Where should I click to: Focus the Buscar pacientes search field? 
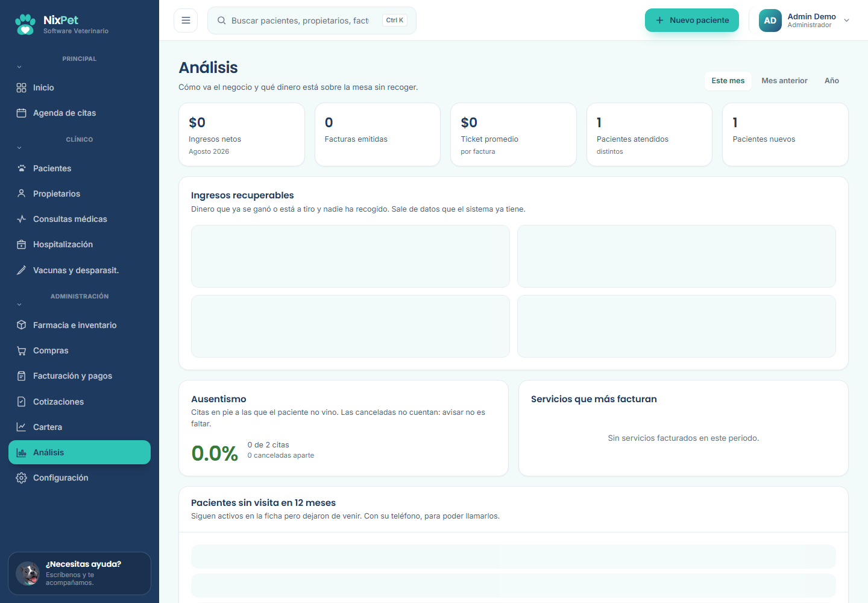tap(312, 21)
